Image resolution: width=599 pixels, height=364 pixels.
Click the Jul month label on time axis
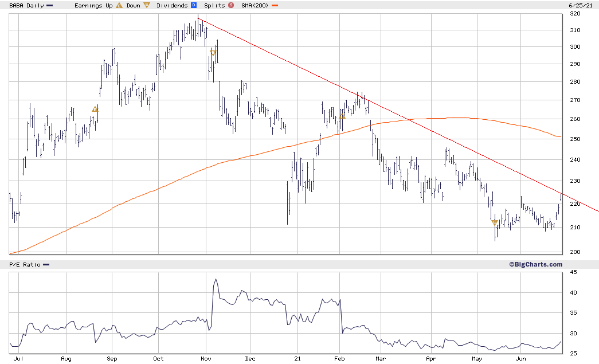(x=18, y=359)
